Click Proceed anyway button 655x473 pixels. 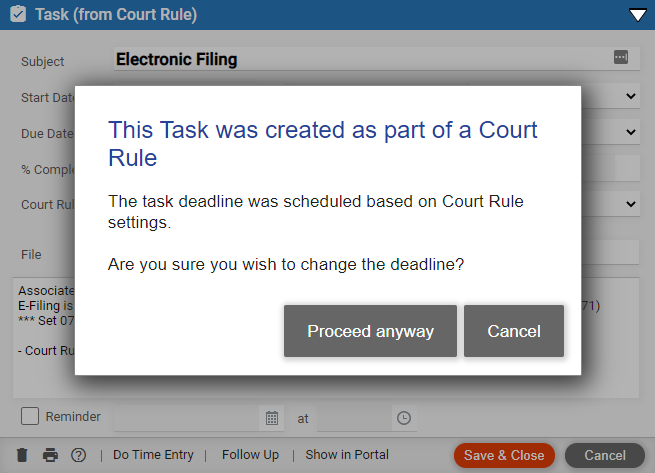(371, 331)
